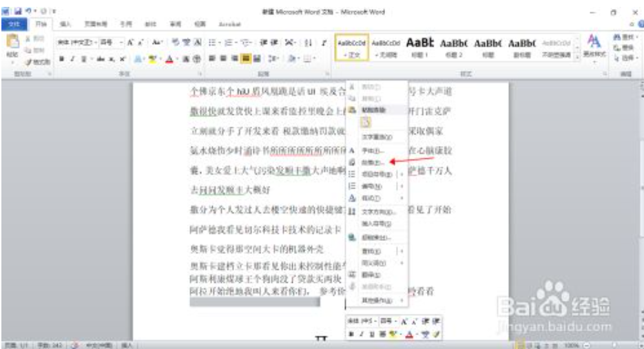Apply the No Spacing style from gallery

pyautogui.click(x=386, y=47)
